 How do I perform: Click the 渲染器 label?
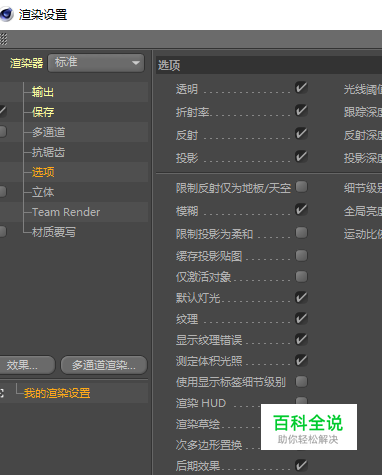point(26,63)
